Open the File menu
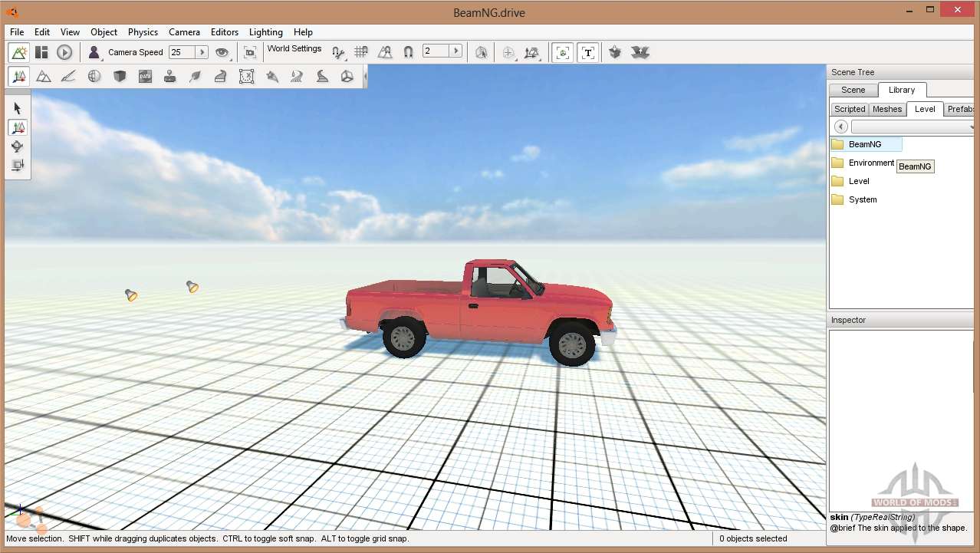This screenshot has width=980, height=553. 17,32
